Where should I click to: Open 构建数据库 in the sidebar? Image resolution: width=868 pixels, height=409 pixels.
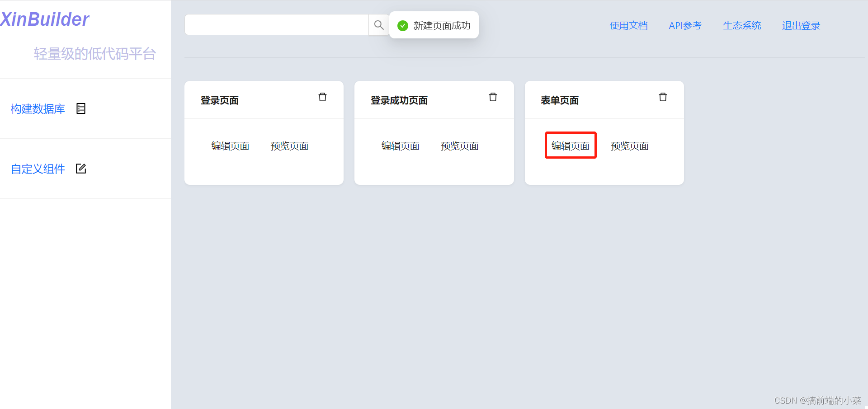point(38,109)
